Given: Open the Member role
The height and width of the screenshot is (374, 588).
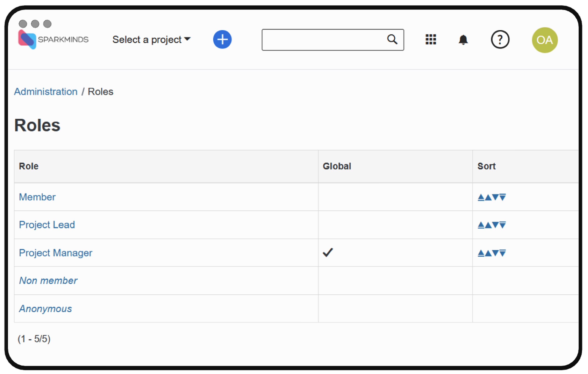Looking at the screenshot, I should [37, 197].
